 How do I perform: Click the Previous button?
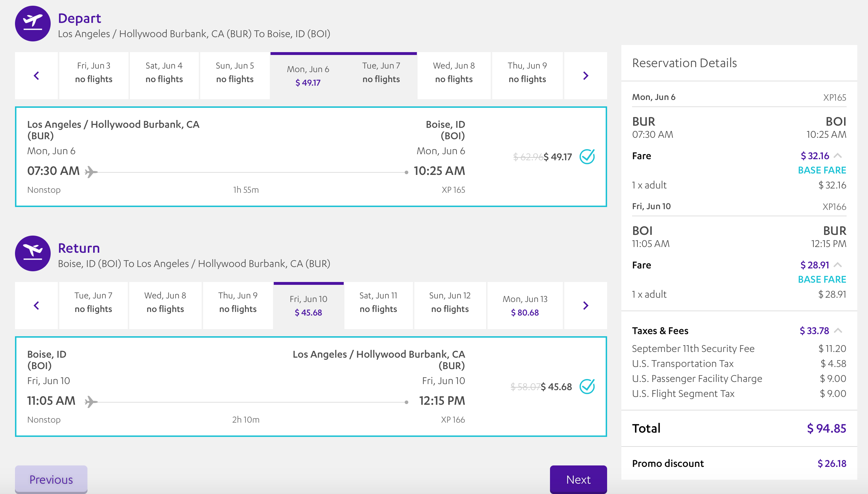[x=51, y=479]
